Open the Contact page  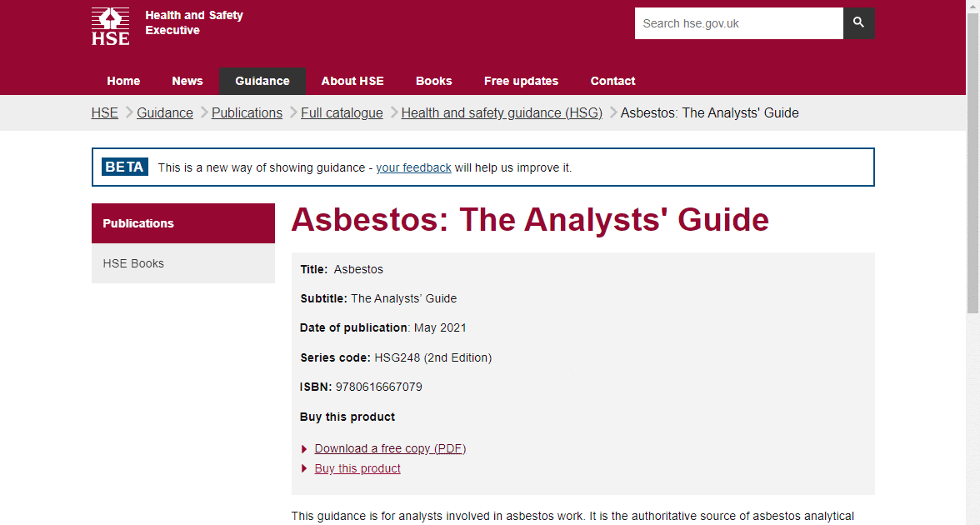[612, 81]
